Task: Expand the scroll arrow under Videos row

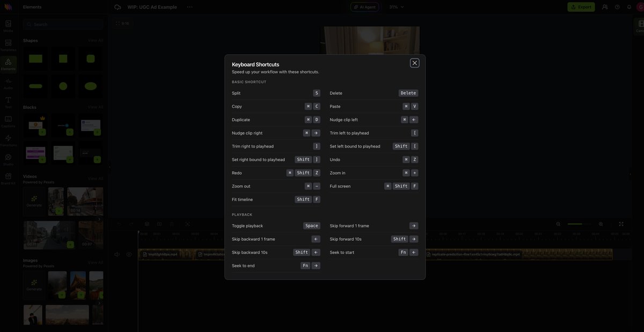Action: click(x=99, y=219)
